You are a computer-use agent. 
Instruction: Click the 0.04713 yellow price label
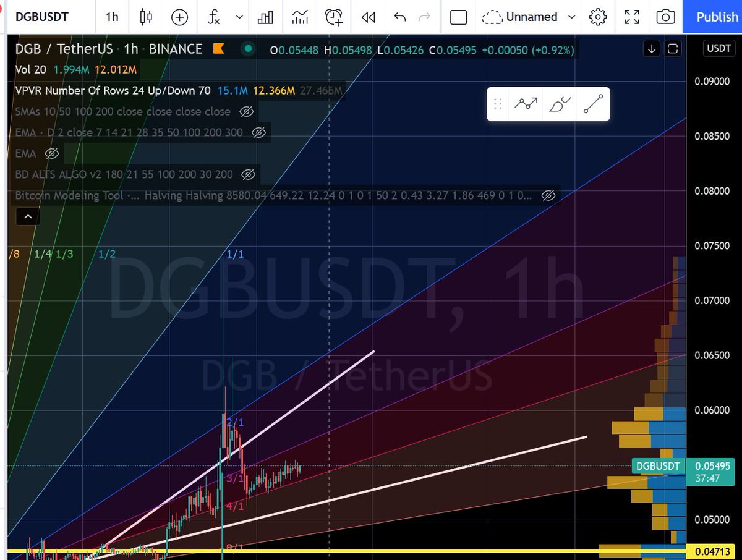[x=712, y=551]
